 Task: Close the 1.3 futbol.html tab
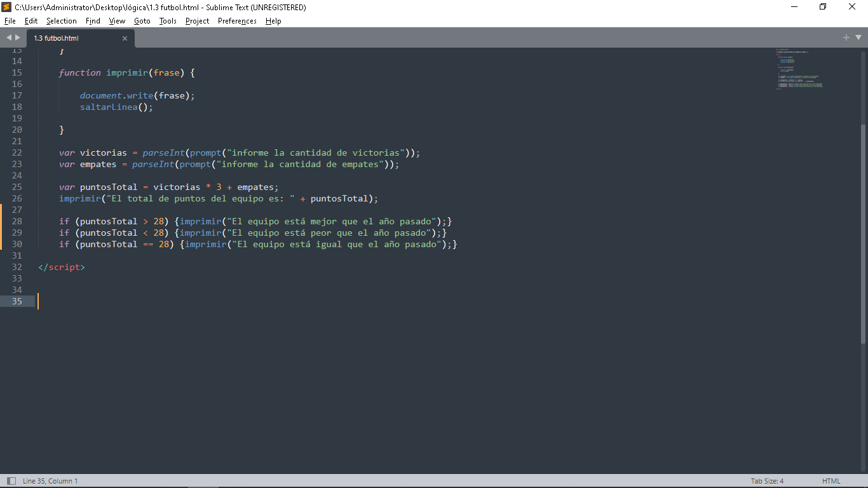tap(125, 38)
